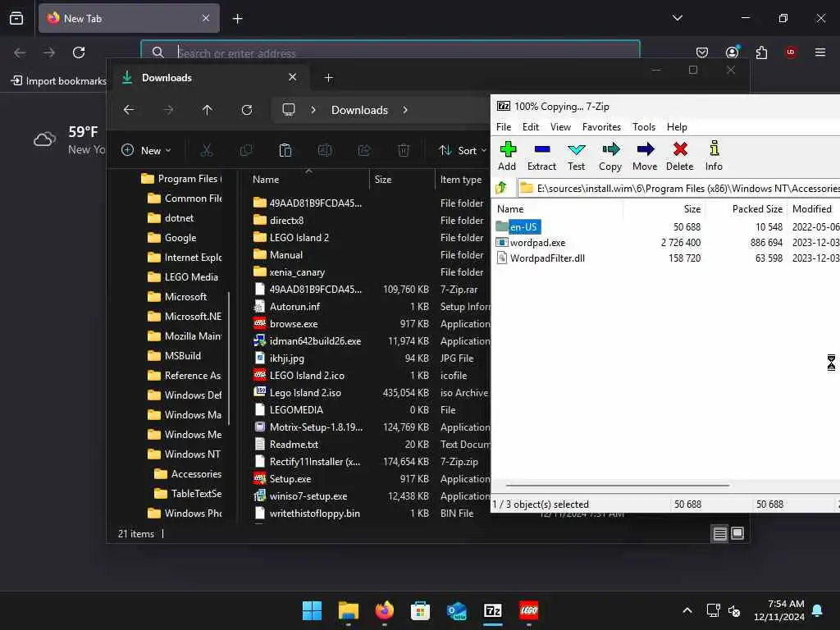Select Google folder in navigation tree
The image size is (840, 630).
(172, 238)
